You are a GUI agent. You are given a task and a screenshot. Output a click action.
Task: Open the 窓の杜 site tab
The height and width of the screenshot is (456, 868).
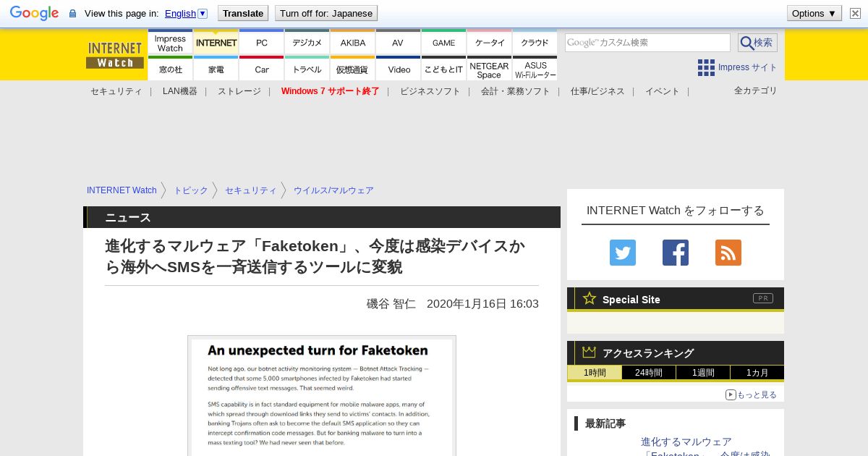170,69
